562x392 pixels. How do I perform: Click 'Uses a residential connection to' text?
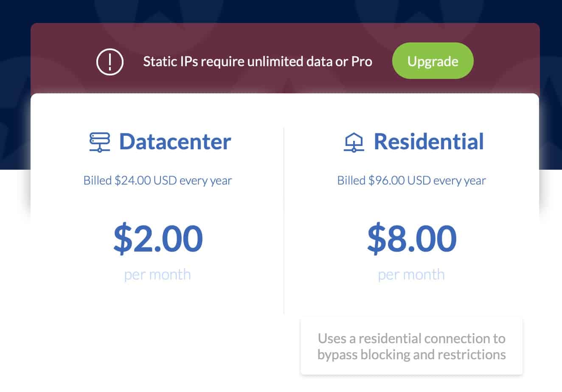411,339
